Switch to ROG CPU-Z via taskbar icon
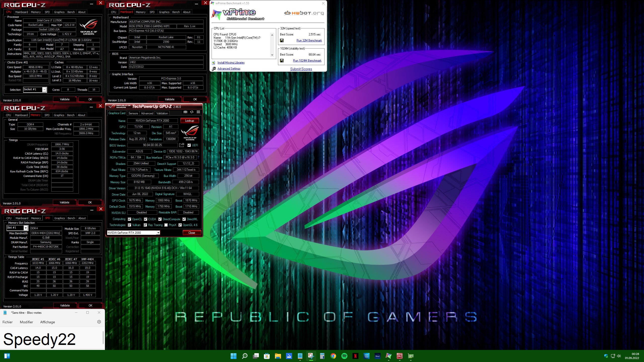 [x=400, y=356]
